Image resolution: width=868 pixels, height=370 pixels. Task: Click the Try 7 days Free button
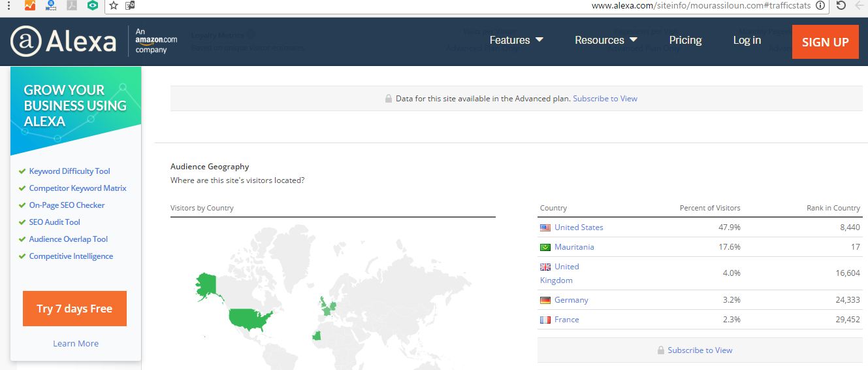(74, 309)
